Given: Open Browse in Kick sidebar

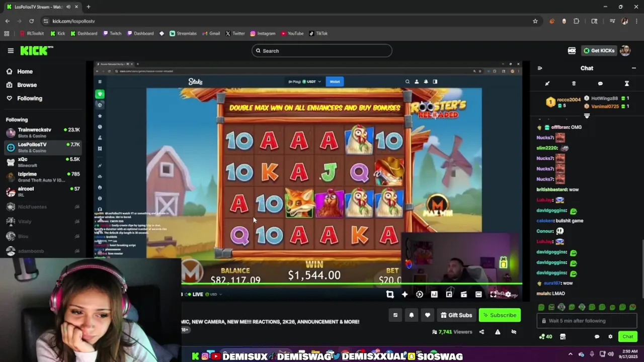Looking at the screenshot, I should tap(27, 85).
